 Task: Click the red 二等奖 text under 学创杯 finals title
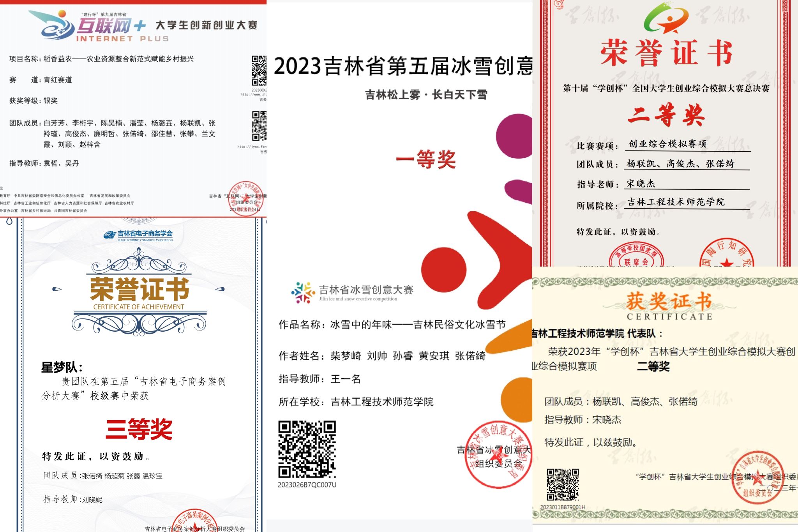coord(666,115)
